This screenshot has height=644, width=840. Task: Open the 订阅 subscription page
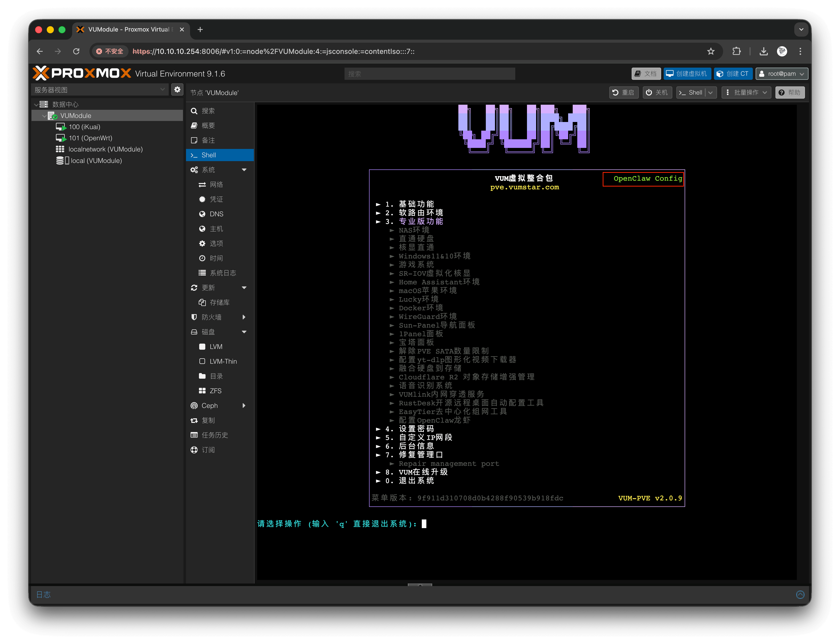coord(220,450)
